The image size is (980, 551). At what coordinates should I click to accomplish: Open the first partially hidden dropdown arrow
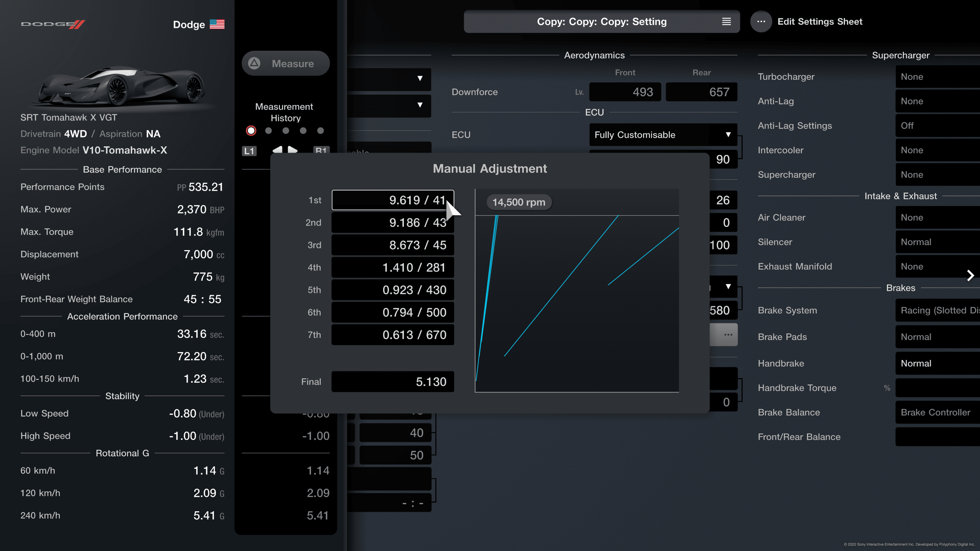click(x=420, y=78)
